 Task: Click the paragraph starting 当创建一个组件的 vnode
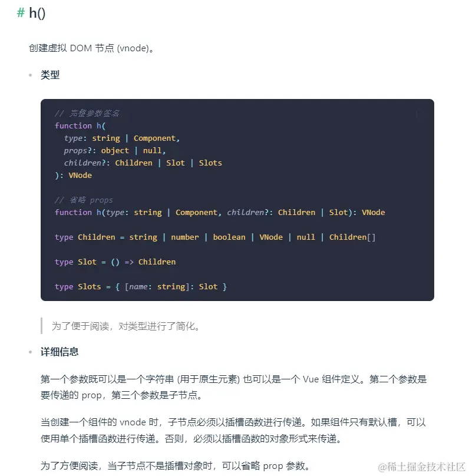pyautogui.click(x=233, y=430)
